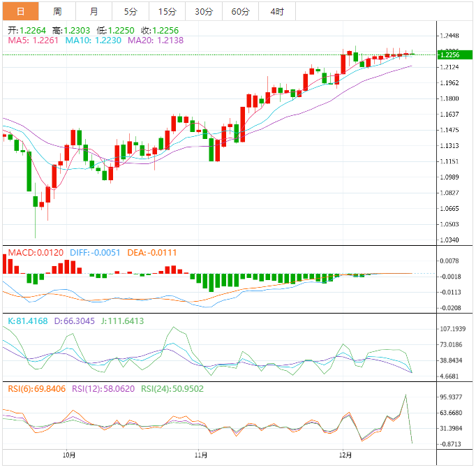Screen dimensions: 476x470
Task: Click the 4.6681 KDJ axis label
Action: (449, 376)
